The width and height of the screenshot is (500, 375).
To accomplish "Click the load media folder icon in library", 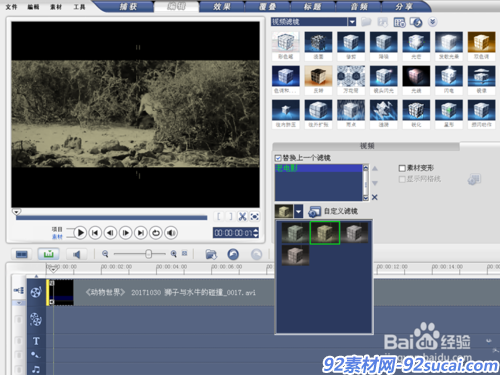I will pos(366,22).
